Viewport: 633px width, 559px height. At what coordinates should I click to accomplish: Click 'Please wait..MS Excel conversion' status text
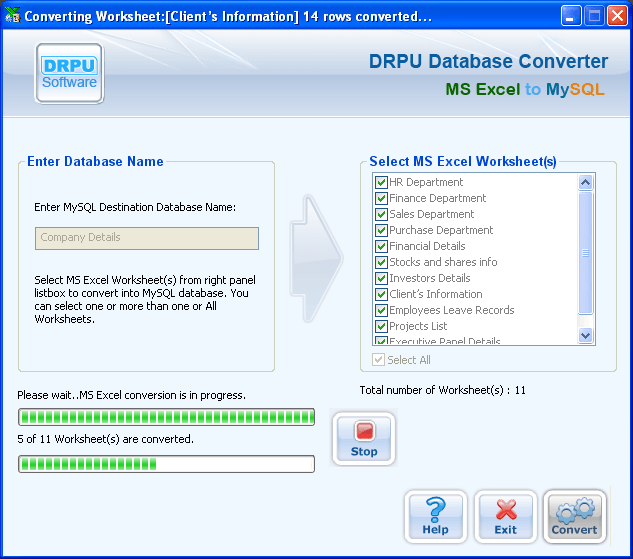pyautogui.click(x=131, y=395)
